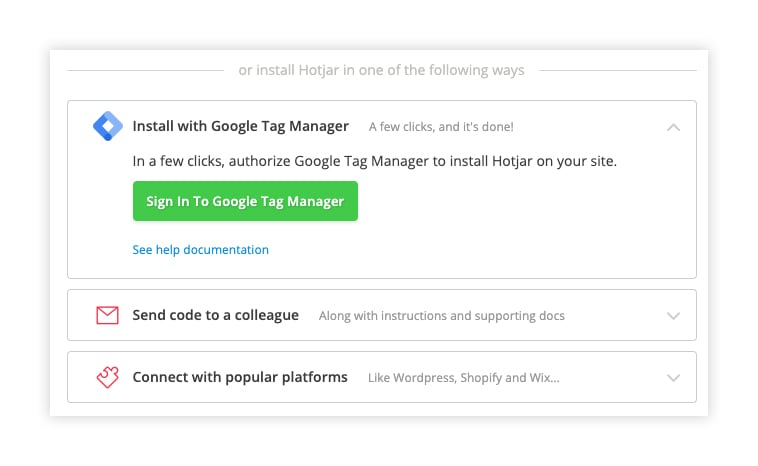The height and width of the screenshot is (466, 758).
Task: Click Sign In To Google Tag Manager button
Action: coord(245,201)
